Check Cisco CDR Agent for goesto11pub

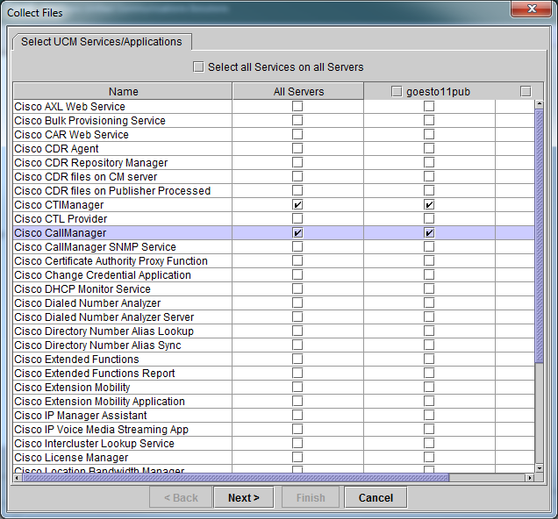pos(429,148)
